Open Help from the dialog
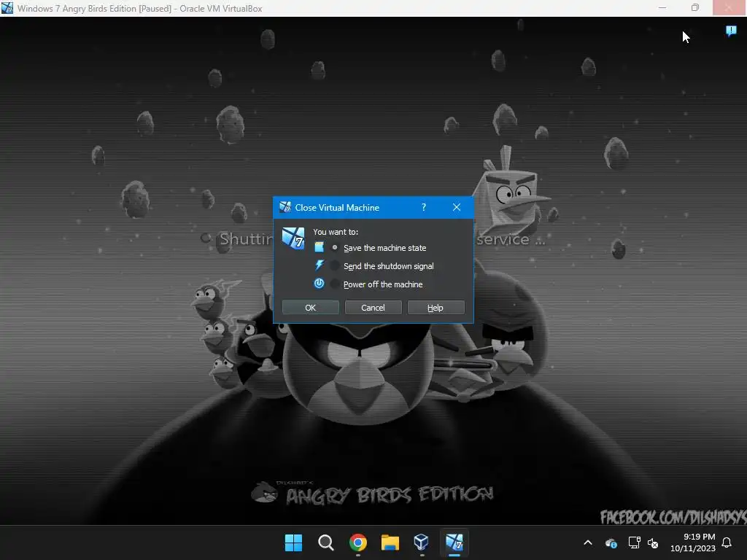747x560 pixels. [x=436, y=308]
